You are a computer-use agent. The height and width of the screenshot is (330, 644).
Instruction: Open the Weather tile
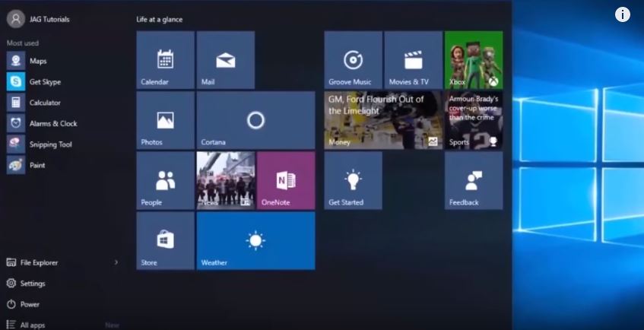(255, 240)
